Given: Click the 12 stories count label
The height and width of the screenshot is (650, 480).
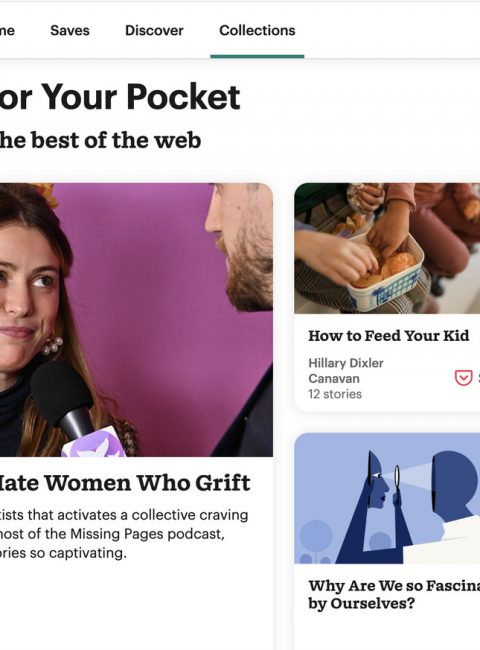Looking at the screenshot, I should (335, 394).
